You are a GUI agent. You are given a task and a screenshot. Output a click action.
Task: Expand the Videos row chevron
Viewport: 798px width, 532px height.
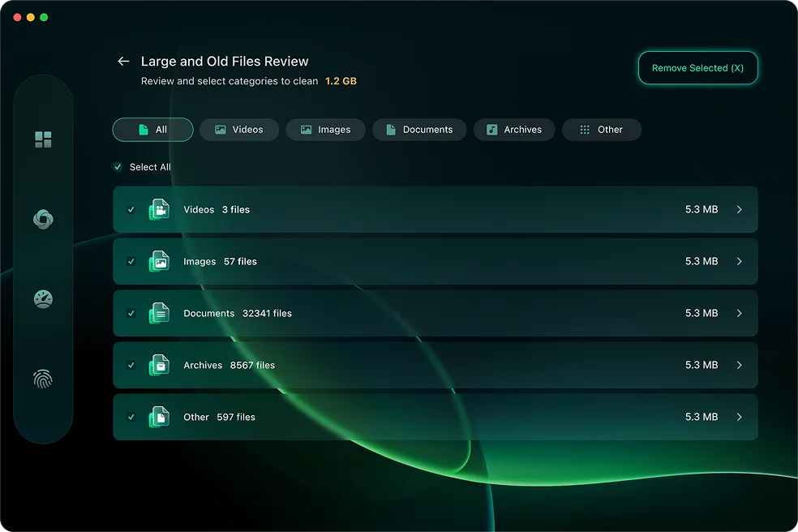739,209
